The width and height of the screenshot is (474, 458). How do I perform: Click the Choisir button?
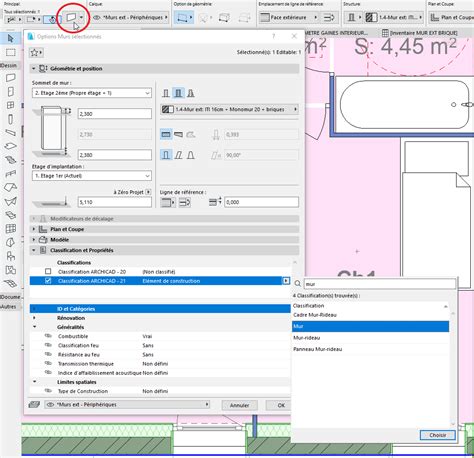437,435
